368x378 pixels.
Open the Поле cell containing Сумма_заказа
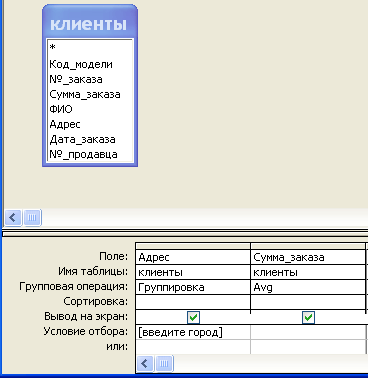[x=308, y=257]
